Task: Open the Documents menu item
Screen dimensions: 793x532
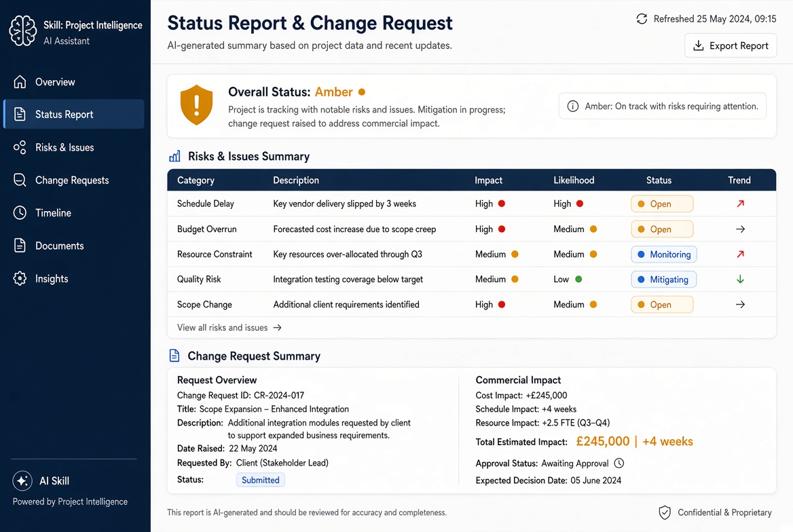Action: [74, 246]
